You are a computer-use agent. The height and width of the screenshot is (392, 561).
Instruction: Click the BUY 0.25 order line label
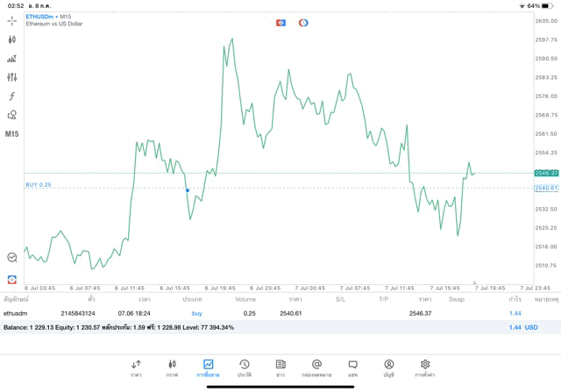39,185
